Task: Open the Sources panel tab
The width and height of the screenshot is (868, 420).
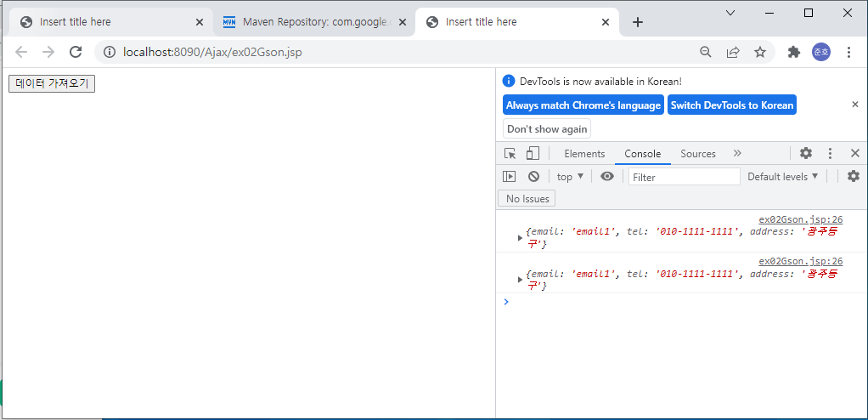Action: pyautogui.click(x=698, y=154)
